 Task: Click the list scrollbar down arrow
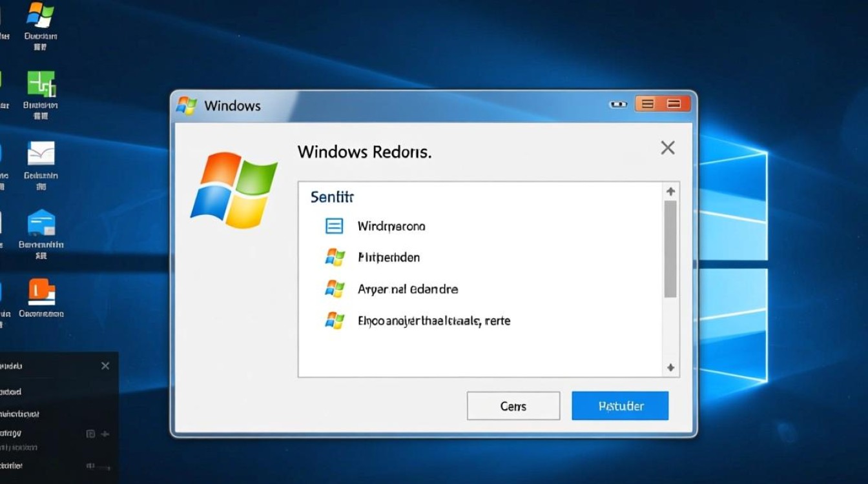tap(670, 368)
